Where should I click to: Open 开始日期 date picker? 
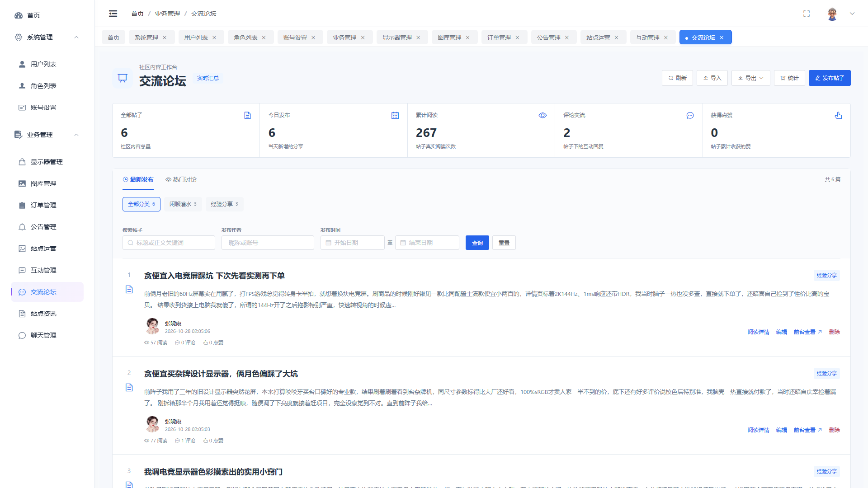tap(353, 243)
